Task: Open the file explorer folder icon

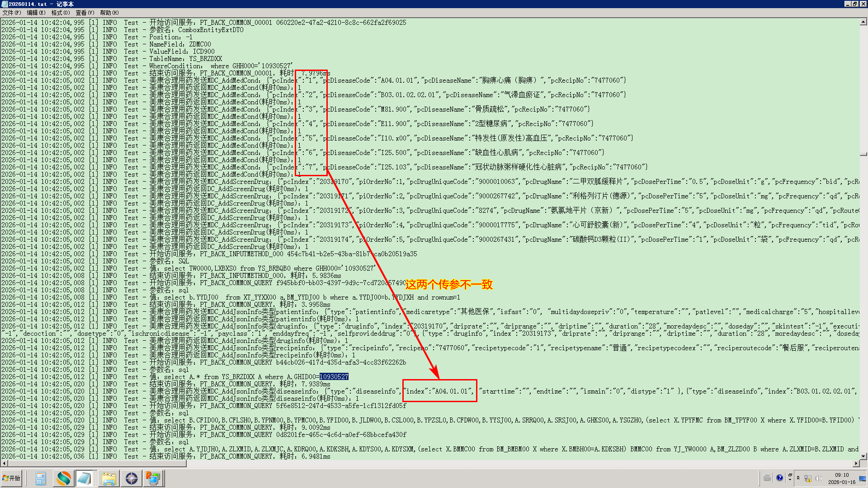Action: tap(108, 478)
